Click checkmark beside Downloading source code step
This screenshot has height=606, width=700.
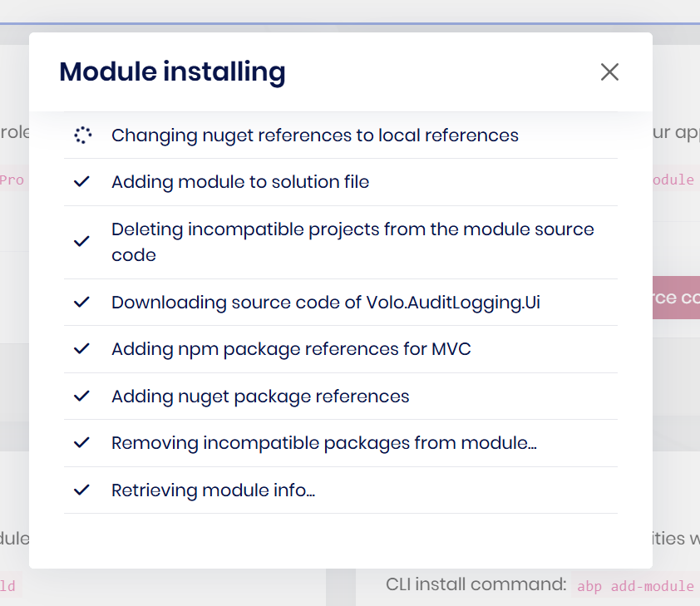click(81, 303)
